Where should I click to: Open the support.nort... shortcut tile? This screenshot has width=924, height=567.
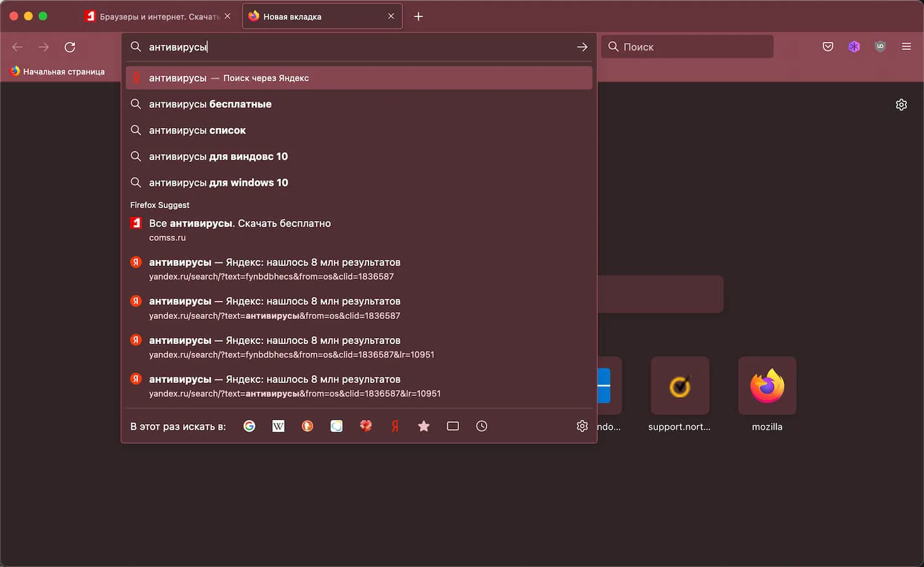point(679,394)
